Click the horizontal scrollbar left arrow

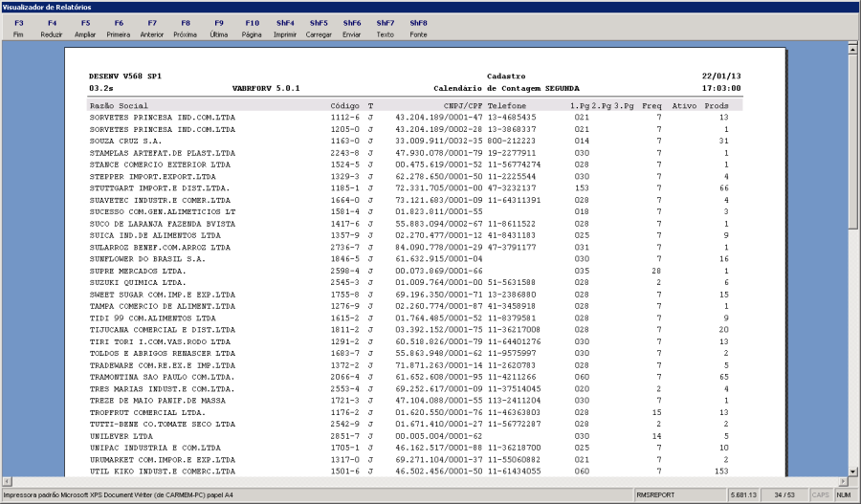tap(7, 481)
